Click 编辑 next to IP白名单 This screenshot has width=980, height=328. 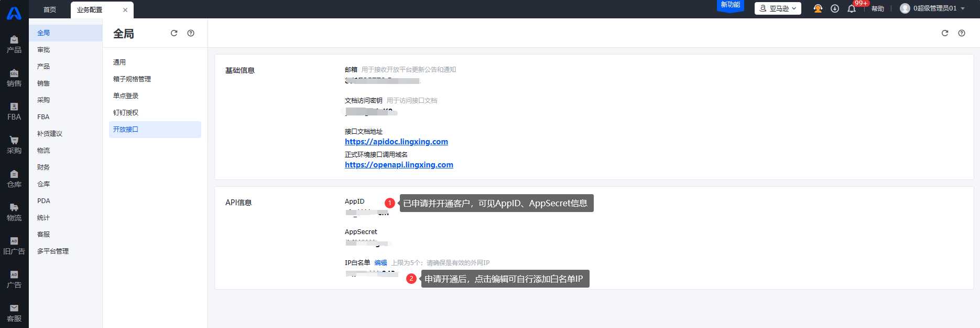tap(380, 263)
